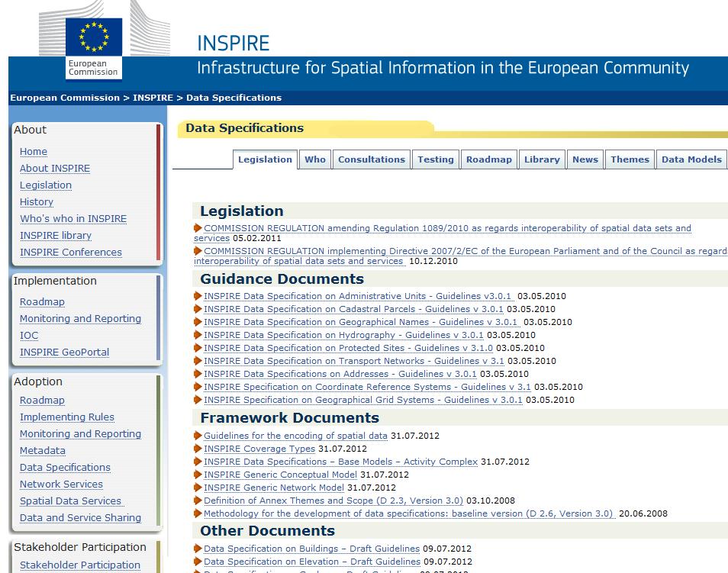The width and height of the screenshot is (728, 573).
Task: Click arrow bullet next to Buildings Draft Guidelines
Action: [x=198, y=549]
